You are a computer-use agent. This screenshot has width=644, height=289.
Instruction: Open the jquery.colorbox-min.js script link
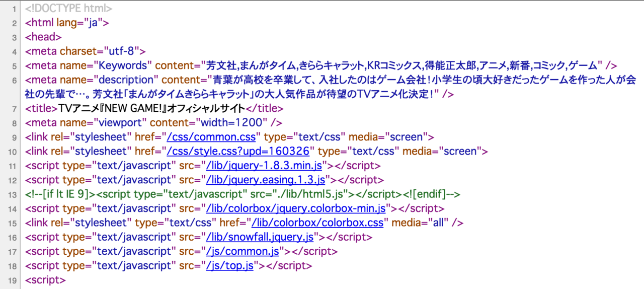296,208
